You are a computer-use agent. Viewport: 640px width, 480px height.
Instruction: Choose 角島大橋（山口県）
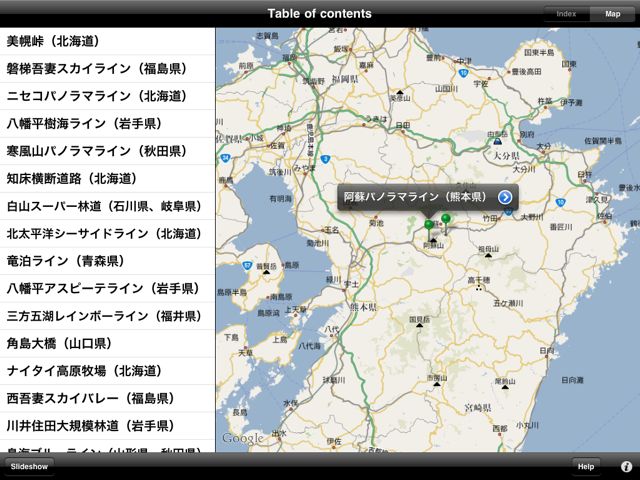[x=107, y=343]
